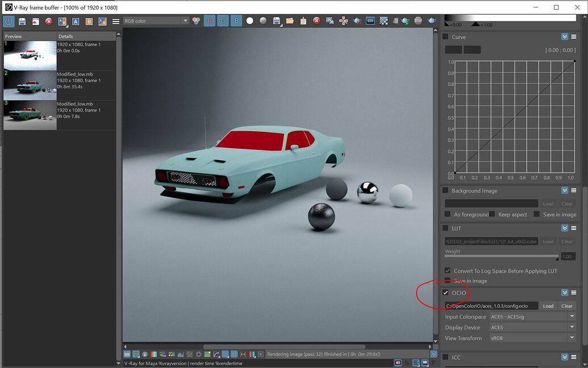Open pixel information icon in bottom toolbar
The height and width of the screenshot is (368, 588).
click(145, 354)
